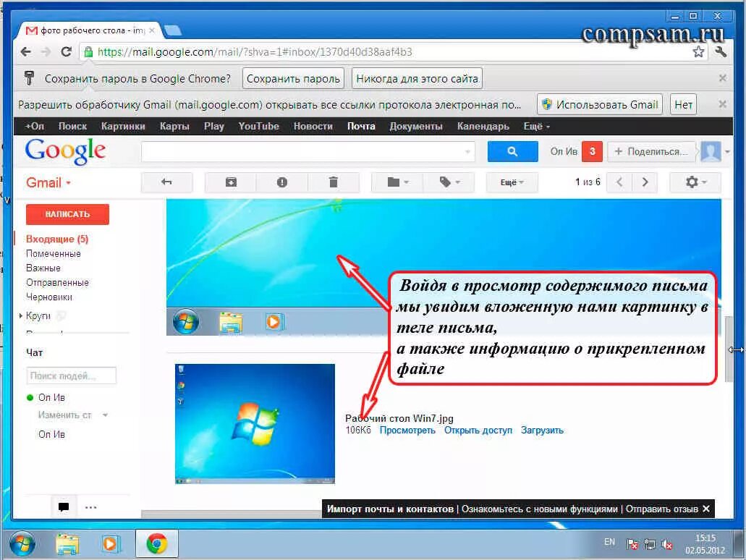
Task: Open Chrome wrench settings menu
Action: click(x=720, y=52)
